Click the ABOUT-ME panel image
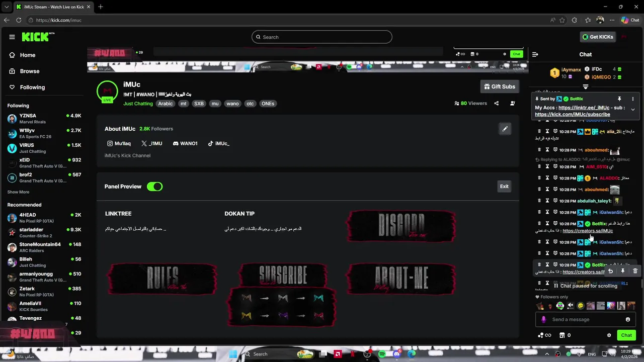644x362 pixels. [401, 279]
